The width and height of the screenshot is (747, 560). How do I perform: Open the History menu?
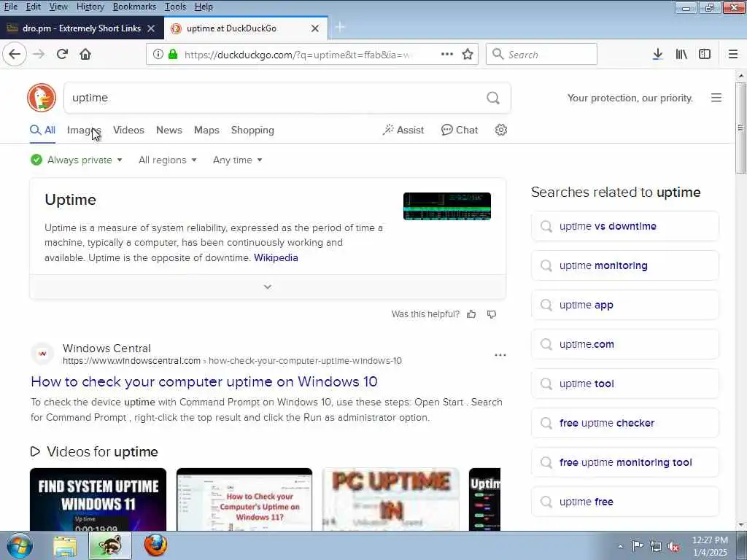pyautogui.click(x=90, y=7)
